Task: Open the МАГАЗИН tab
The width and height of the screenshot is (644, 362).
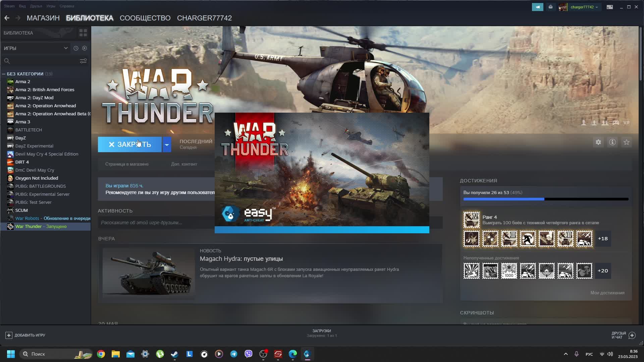Action: (x=43, y=18)
